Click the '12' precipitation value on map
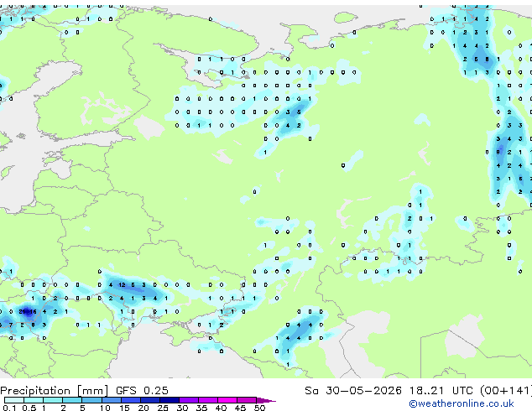Screen dimensions: 532x411 point(122,285)
